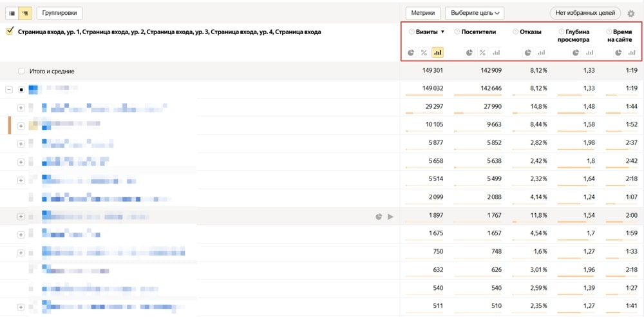The height and width of the screenshot is (317, 644).
Task: Collapse the top-level tree row
Action: [9, 89]
